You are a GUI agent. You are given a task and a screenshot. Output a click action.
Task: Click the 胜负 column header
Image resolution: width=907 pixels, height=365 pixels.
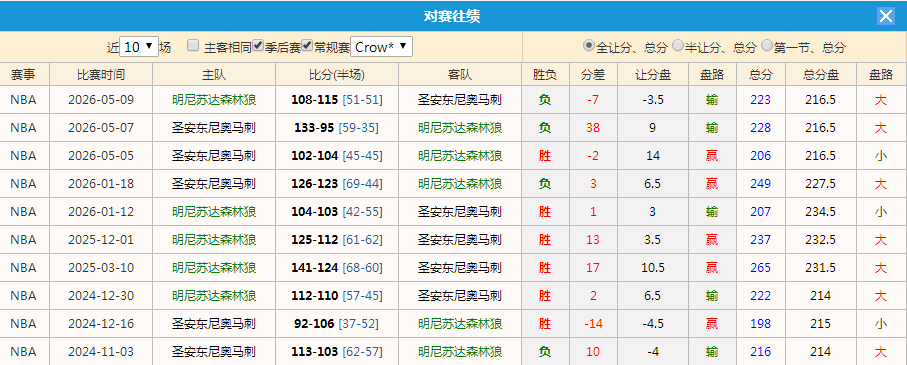tap(544, 75)
